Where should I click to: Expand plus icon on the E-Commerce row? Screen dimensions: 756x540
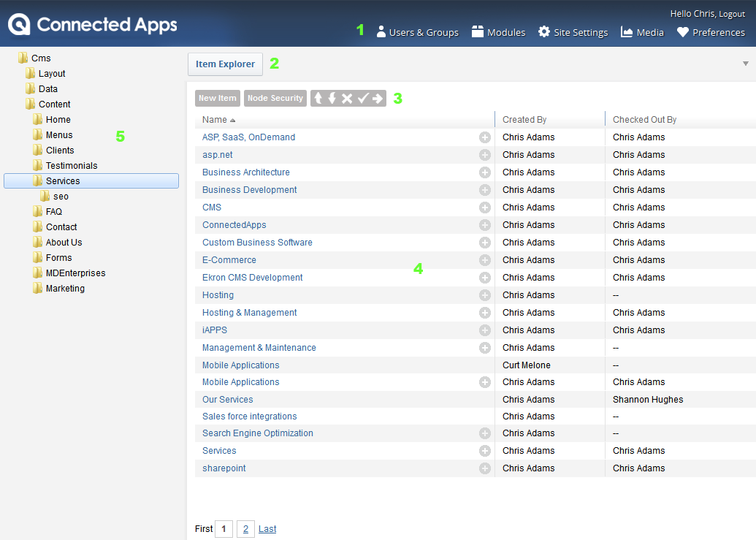tap(485, 260)
